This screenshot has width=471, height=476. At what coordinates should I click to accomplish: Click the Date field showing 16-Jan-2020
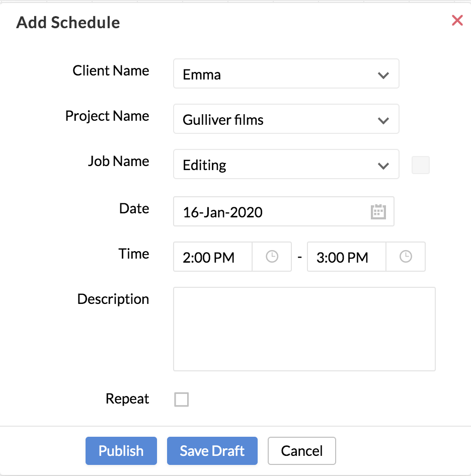272,212
